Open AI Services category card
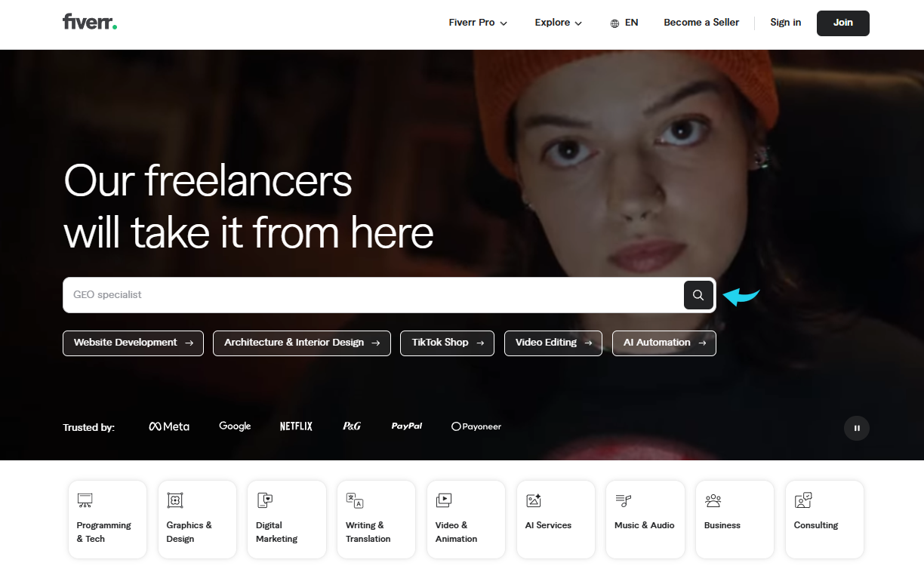Screen dimensions: 924x569 (556, 519)
